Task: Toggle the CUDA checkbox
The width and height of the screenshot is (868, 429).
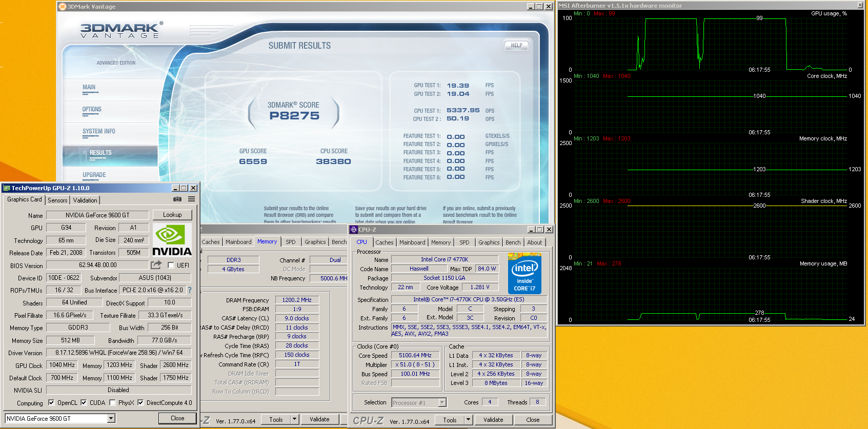Action: click(x=84, y=403)
